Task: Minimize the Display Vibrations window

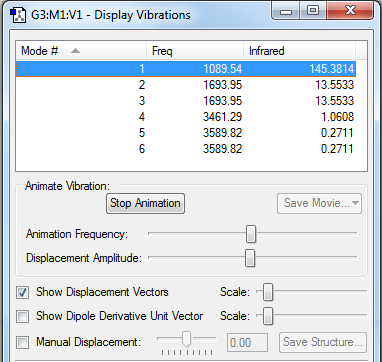Action: [x=286, y=12]
